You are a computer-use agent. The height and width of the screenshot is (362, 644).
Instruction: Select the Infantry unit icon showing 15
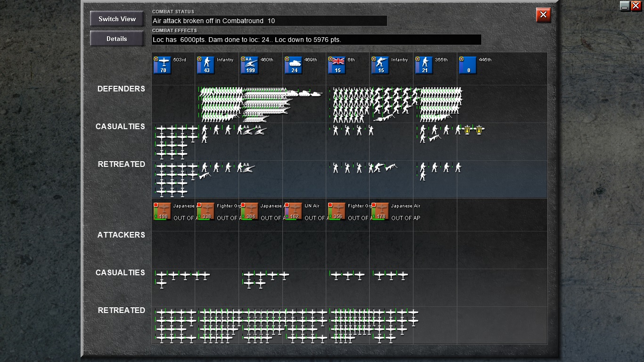[381, 66]
